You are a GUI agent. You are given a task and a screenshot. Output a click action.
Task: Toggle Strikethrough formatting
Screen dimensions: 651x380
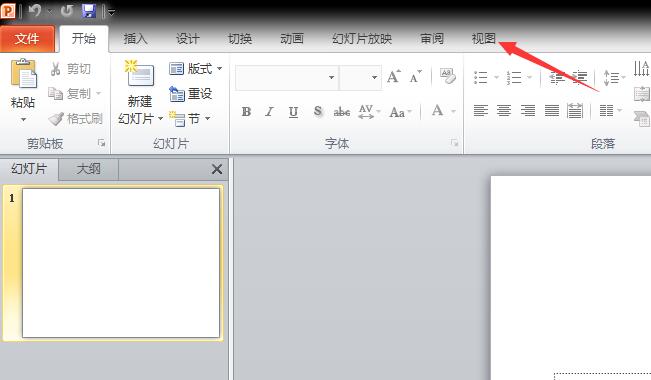coord(342,112)
